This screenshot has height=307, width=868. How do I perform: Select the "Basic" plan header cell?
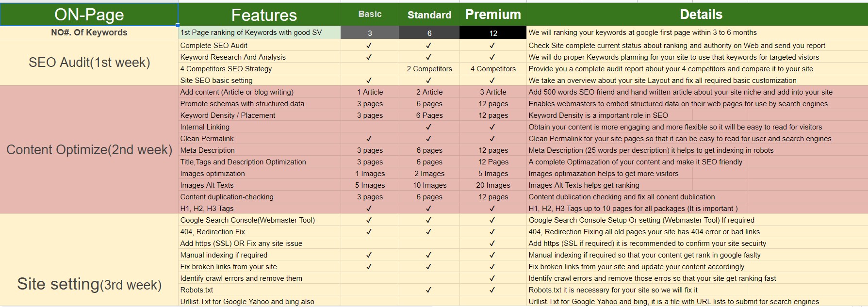(x=370, y=15)
